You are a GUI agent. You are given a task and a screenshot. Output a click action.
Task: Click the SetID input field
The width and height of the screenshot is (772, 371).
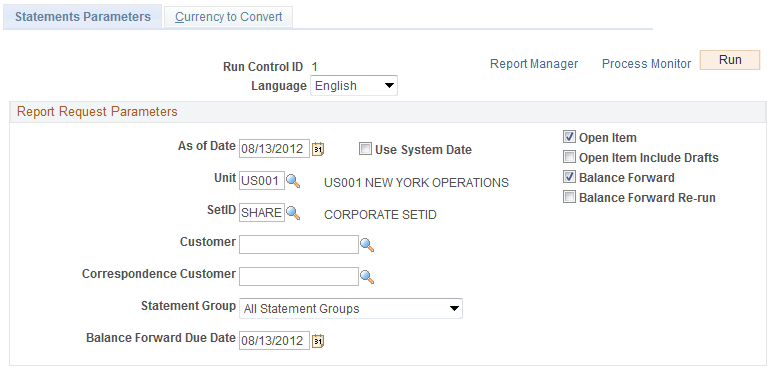coord(262,213)
